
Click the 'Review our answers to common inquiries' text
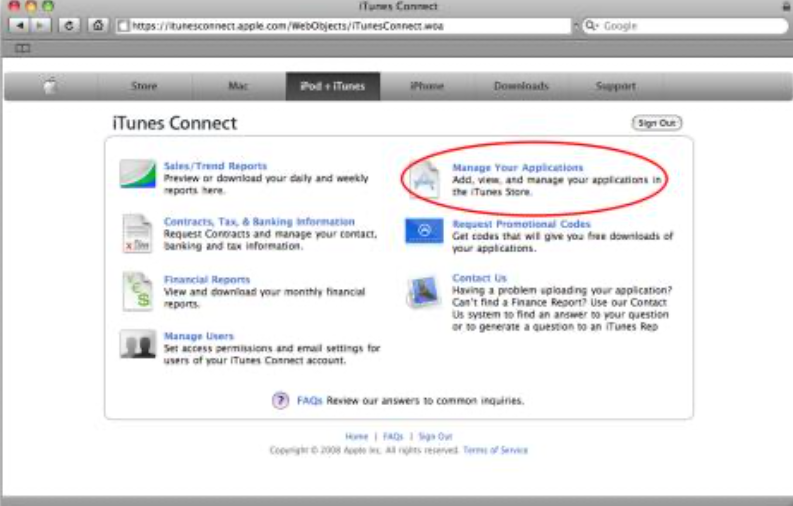tap(425, 400)
